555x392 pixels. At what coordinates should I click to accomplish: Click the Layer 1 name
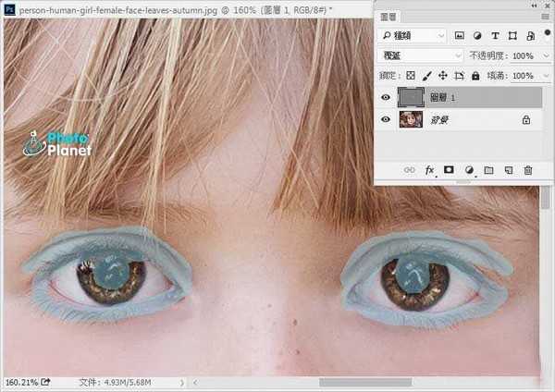tap(442, 97)
